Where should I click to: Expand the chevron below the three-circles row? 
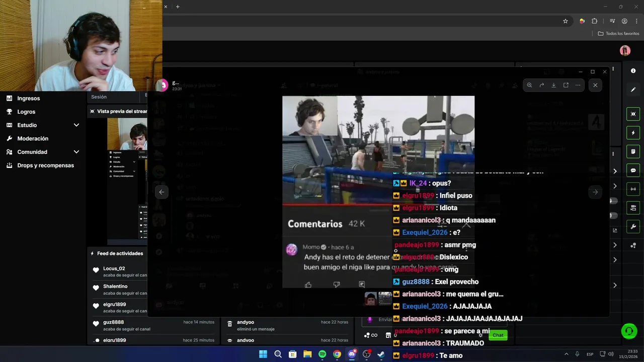(x=615, y=260)
